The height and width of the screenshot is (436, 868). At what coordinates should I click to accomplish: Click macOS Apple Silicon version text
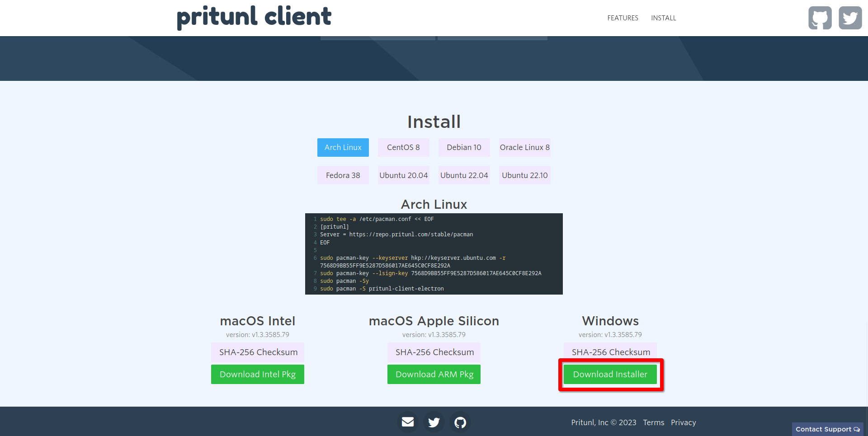pos(434,335)
